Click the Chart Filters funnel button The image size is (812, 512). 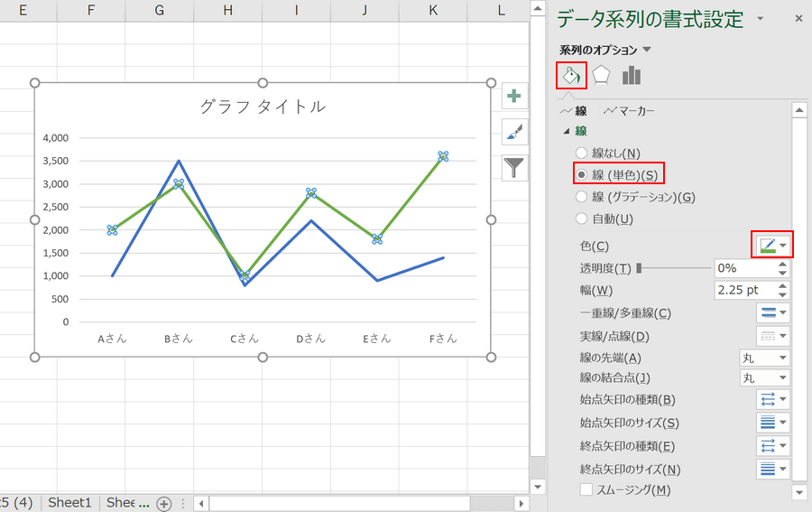514,167
